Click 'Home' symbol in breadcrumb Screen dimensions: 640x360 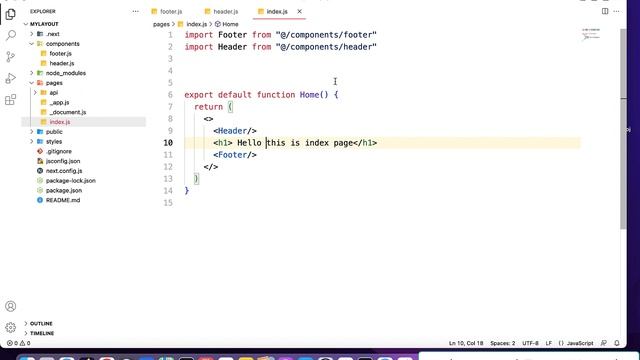[230, 24]
